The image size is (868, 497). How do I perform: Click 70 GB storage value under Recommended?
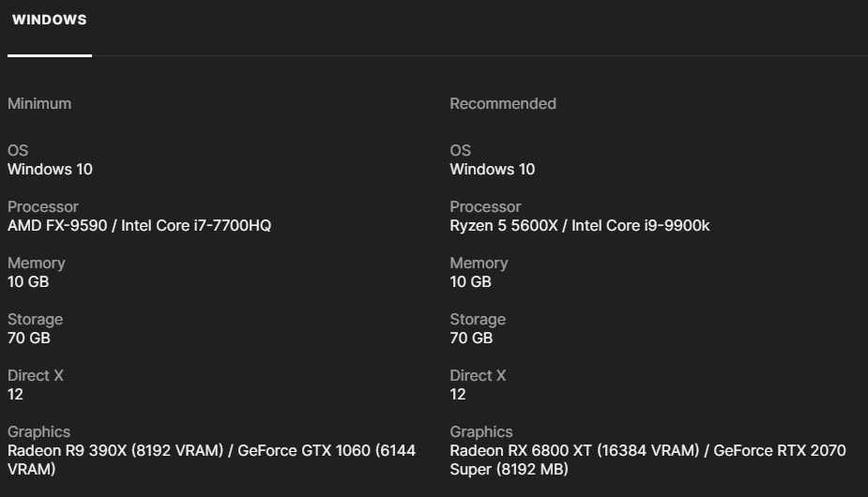pyautogui.click(x=470, y=338)
